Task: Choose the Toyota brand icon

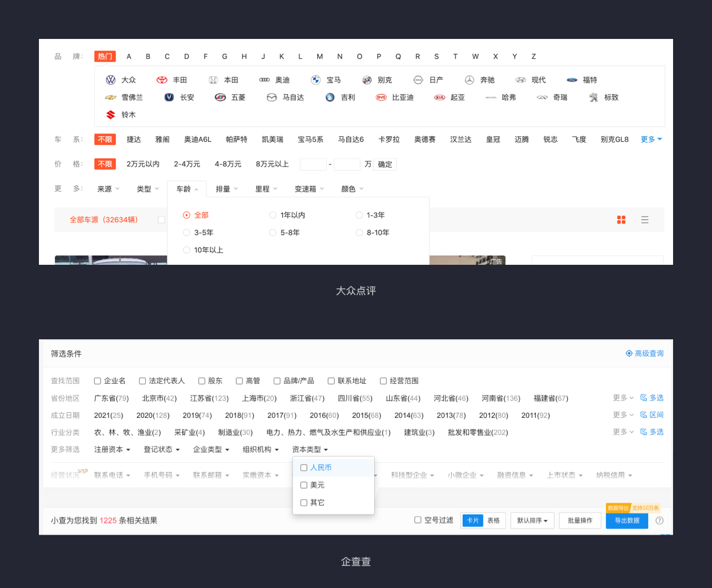Action: (x=162, y=80)
